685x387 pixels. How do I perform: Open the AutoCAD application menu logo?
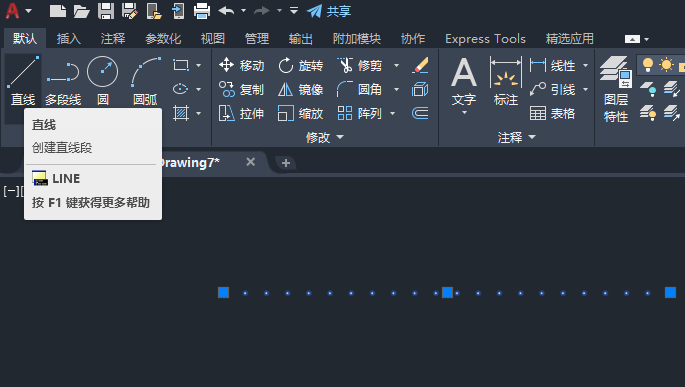coord(13,11)
